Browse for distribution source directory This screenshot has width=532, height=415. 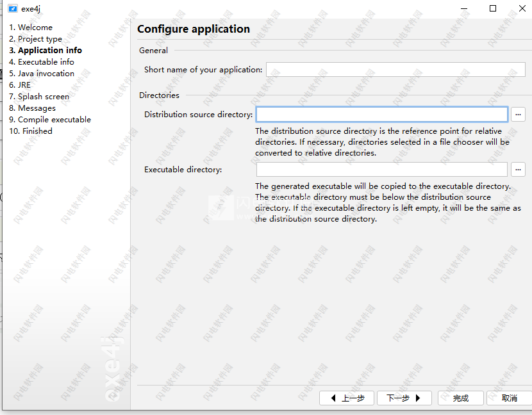(x=518, y=115)
